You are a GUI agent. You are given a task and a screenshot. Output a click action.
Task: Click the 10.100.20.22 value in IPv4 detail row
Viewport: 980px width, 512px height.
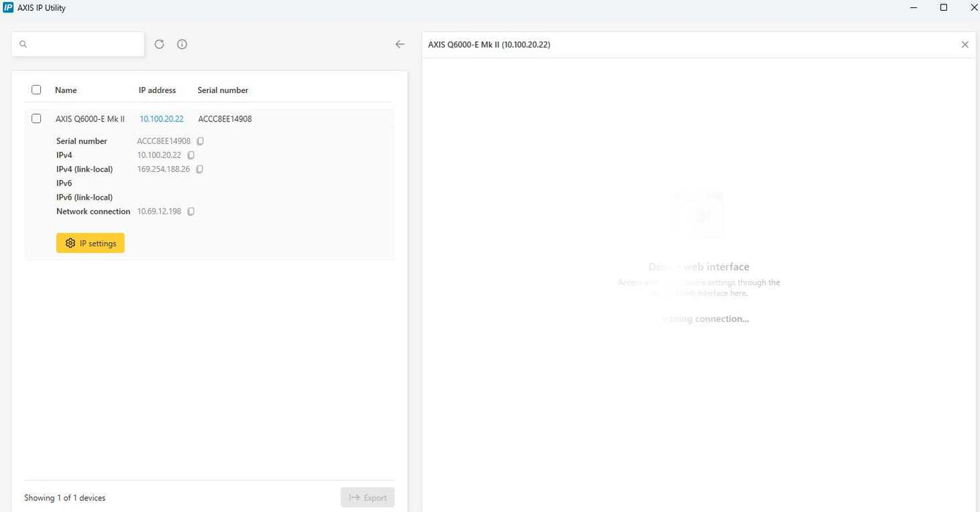pos(159,155)
